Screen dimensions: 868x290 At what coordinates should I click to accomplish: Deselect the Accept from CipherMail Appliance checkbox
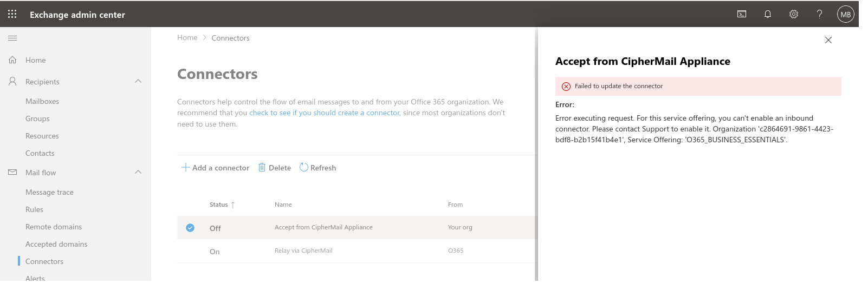(x=190, y=228)
